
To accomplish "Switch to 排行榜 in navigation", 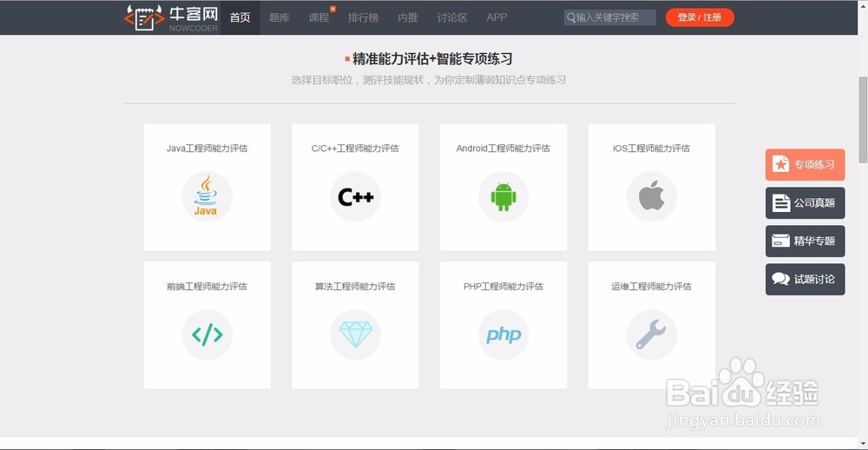I will [363, 17].
